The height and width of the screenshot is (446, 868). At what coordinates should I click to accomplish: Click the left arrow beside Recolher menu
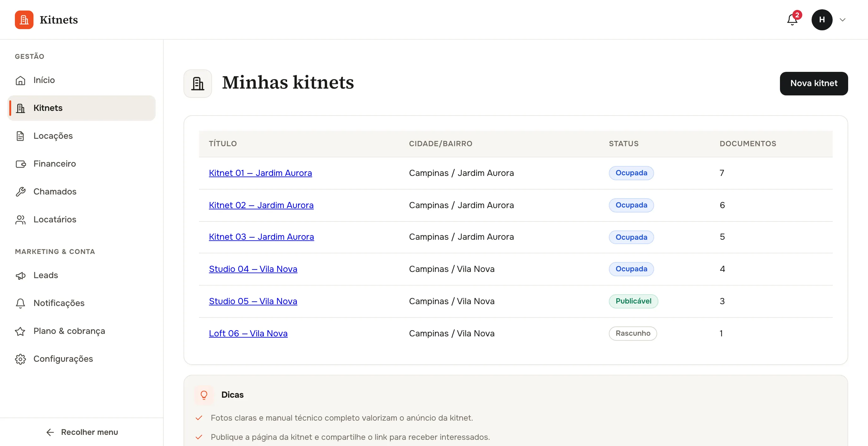[x=50, y=432]
